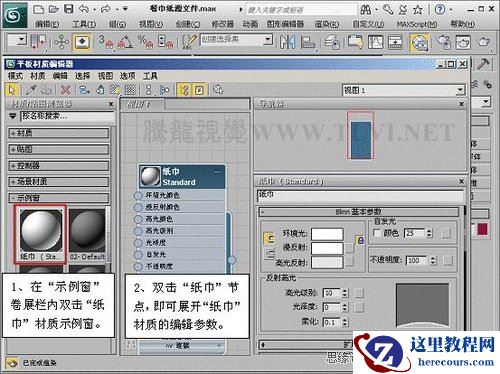Click the Redo arrow in title bar
The height and width of the screenshot is (374, 500).
pos(105,9)
